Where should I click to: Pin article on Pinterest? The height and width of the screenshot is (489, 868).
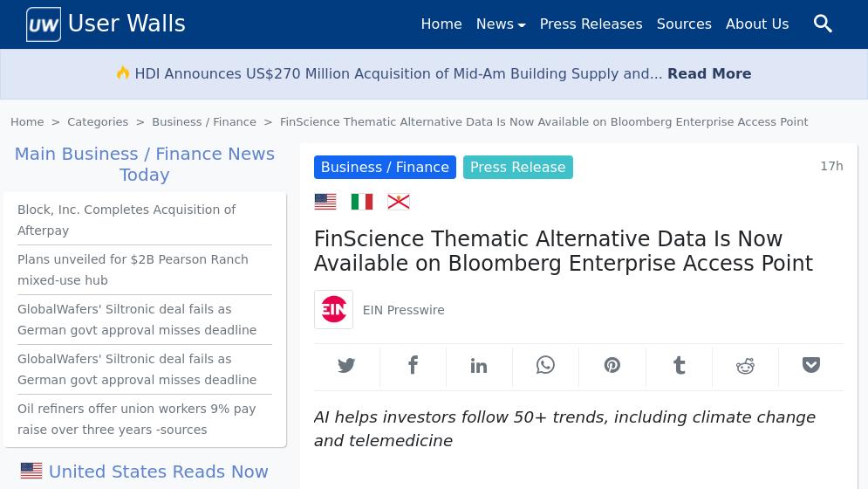[612, 365]
